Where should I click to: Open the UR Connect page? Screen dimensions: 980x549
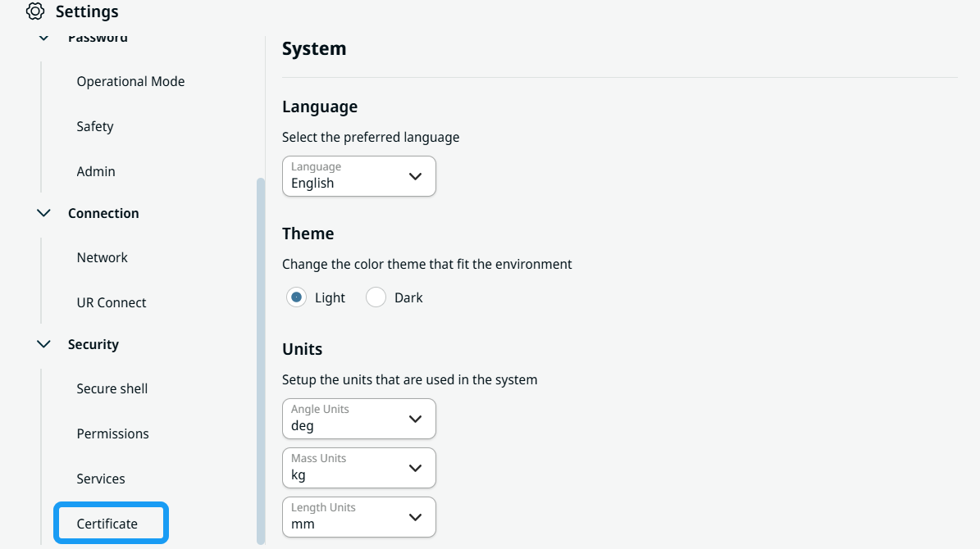(112, 302)
